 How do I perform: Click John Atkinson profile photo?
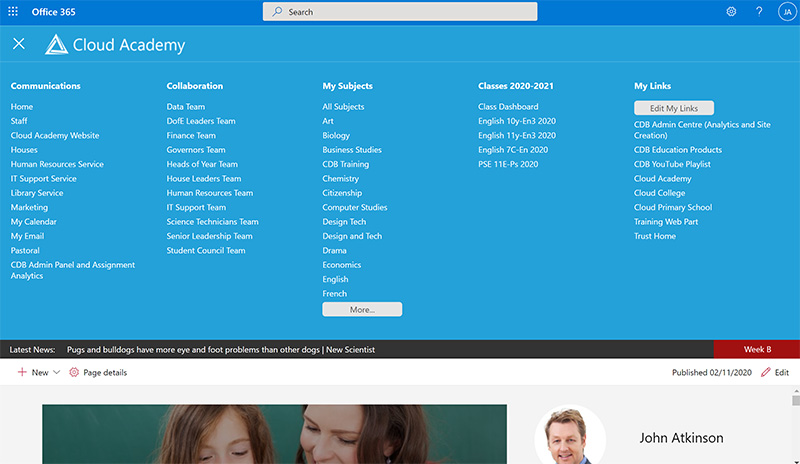[x=569, y=434]
